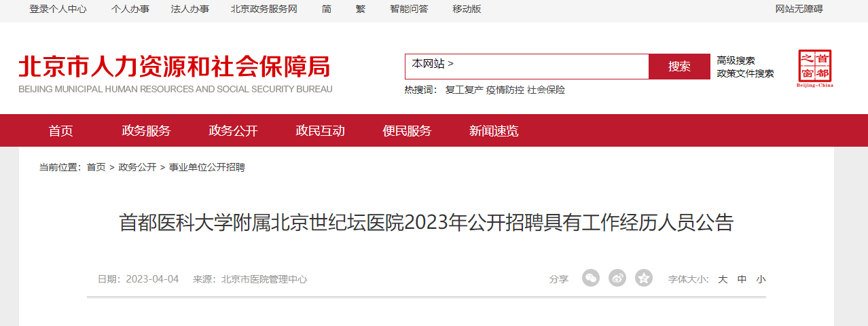The height and width of the screenshot is (326, 868).
Task: Set font size to large (大)
Action: point(723,279)
